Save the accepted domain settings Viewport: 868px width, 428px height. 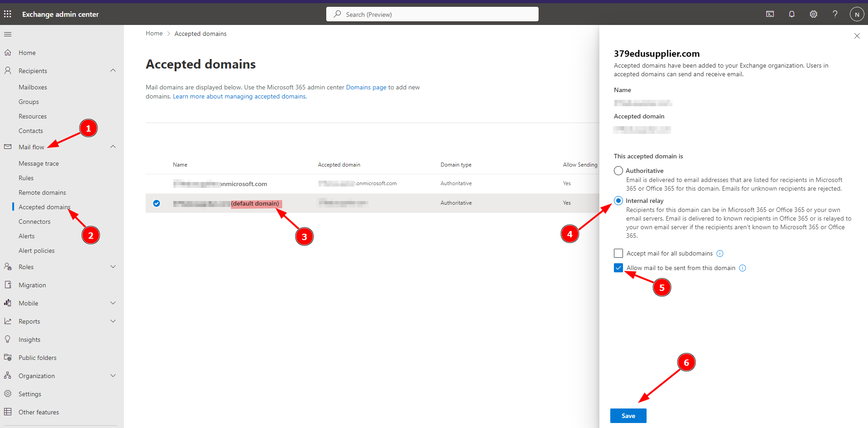coord(628,415)
